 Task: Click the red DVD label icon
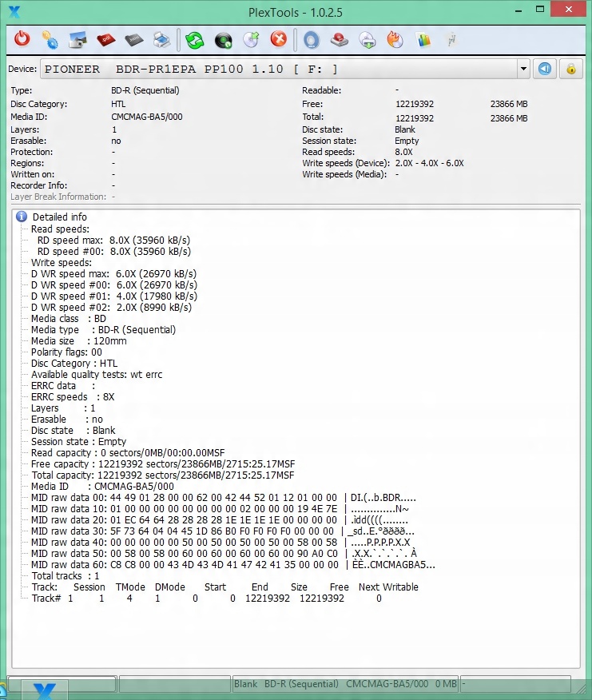pos(105,39)
